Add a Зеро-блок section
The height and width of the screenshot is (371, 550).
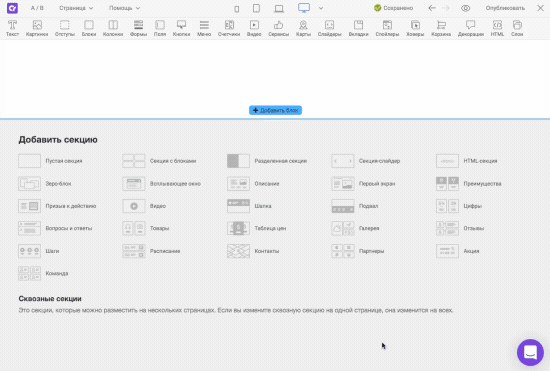pyautogui.click(x=45, y=184)
